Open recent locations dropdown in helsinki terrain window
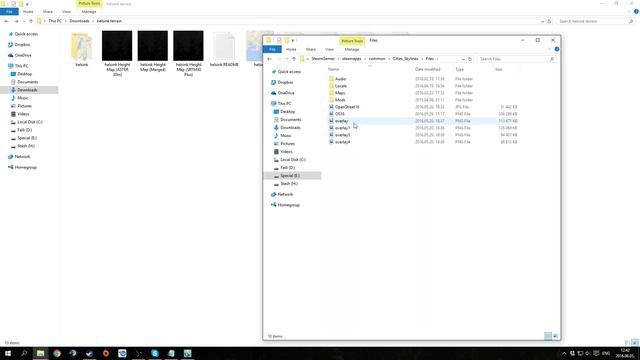 tap(24, 21)
